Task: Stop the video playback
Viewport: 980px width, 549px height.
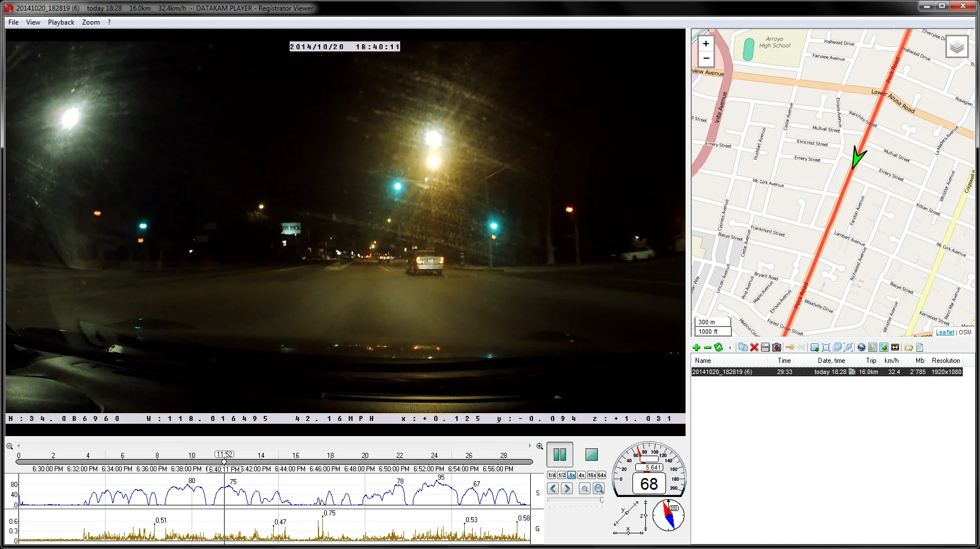Action: [x=592, y=455]
